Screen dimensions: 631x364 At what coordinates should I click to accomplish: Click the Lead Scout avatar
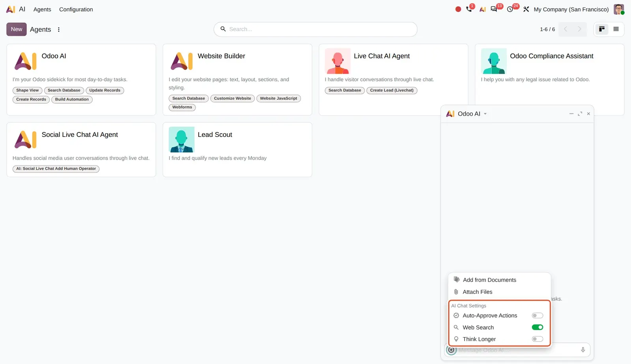(181, 140)
